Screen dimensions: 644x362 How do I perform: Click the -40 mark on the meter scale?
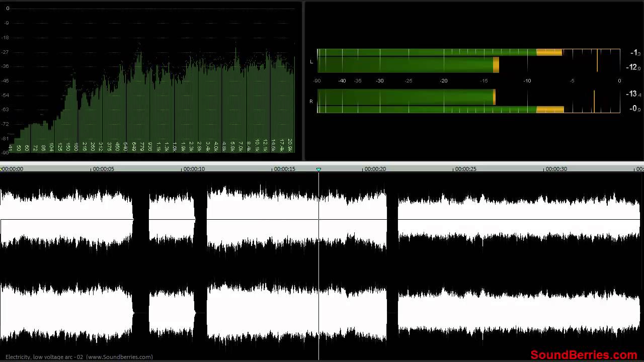click(x=342, y=81)
